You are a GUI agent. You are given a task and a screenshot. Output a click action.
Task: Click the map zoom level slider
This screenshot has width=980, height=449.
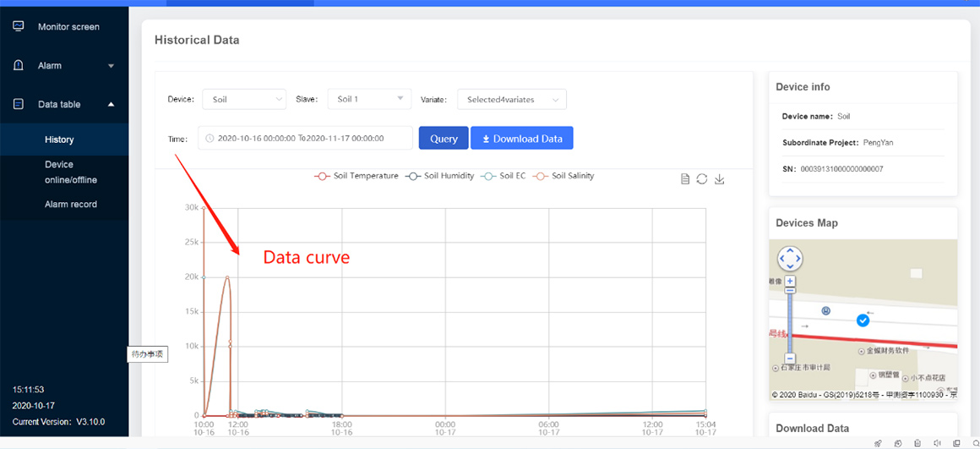pyautogui.click(x=790, y=320)
